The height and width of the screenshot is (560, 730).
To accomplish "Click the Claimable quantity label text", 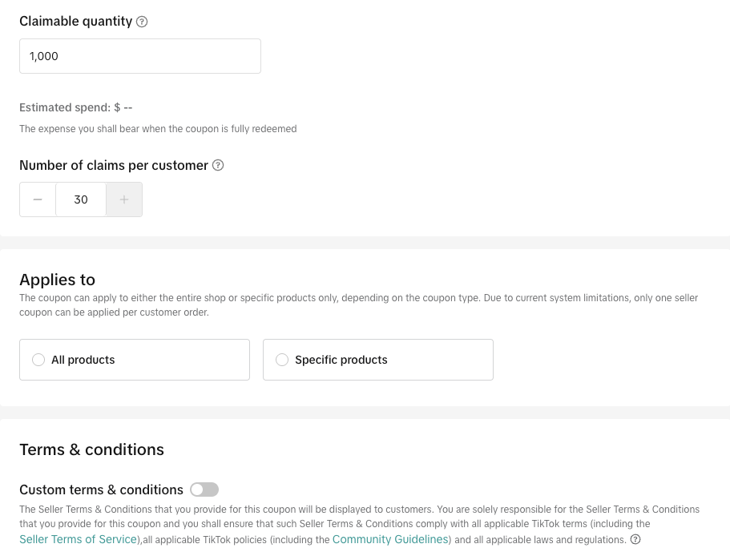I will coord(75,22).
